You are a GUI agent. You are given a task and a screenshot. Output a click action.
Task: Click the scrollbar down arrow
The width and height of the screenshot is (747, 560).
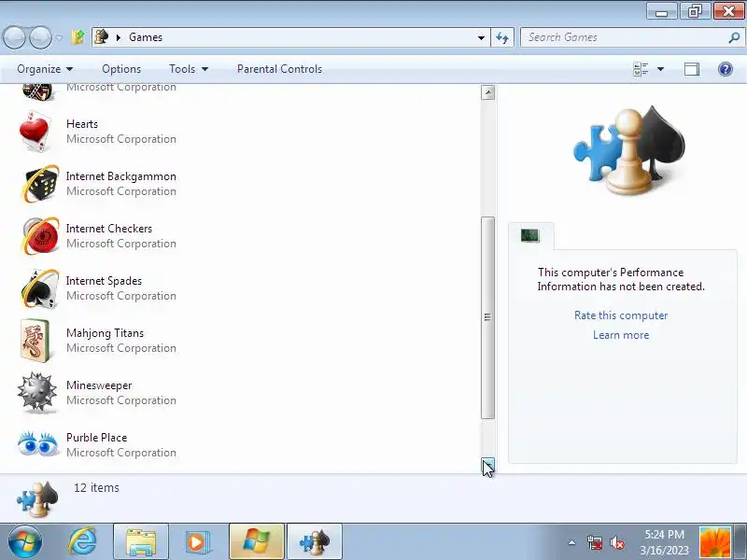(x=487, y=464)
